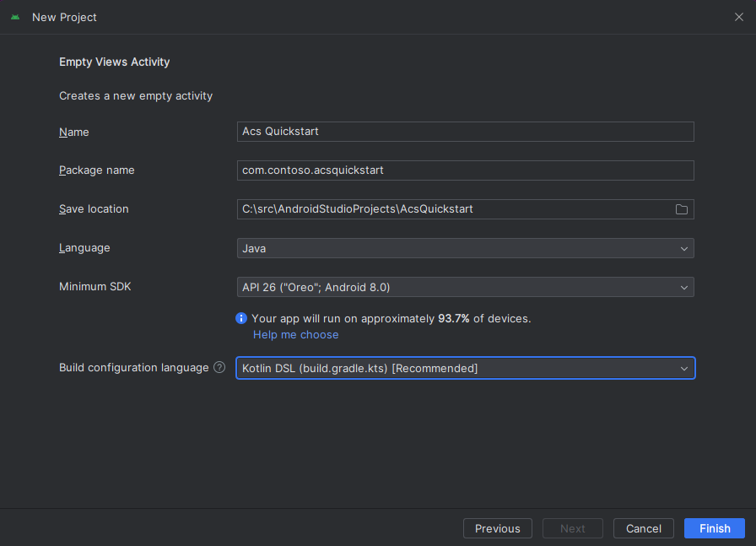This screenshot has height=546, width=756.
Task: Click the help question mark beside Build configuration language
Action: [x=219, y=367]
